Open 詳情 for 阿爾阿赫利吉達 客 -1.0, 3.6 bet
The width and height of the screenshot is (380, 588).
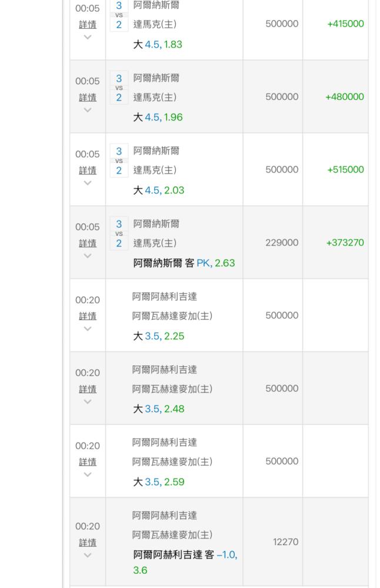[87, 543]
